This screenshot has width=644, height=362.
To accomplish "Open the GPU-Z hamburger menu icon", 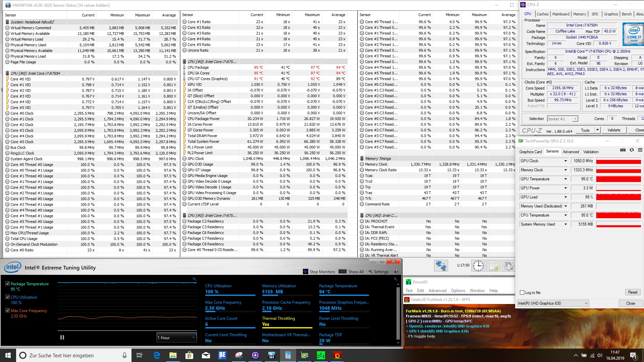I will (x=640, y=150).
